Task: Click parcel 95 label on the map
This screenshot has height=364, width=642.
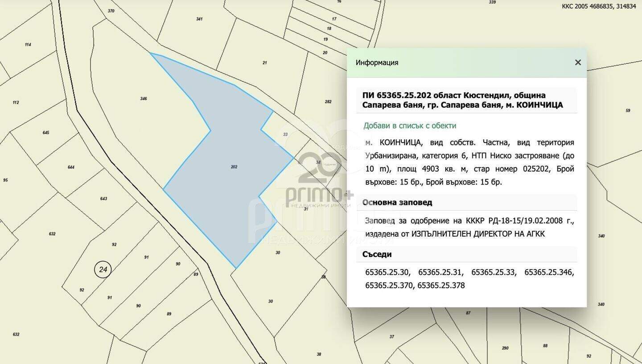Action: click(x=5, y=180)
